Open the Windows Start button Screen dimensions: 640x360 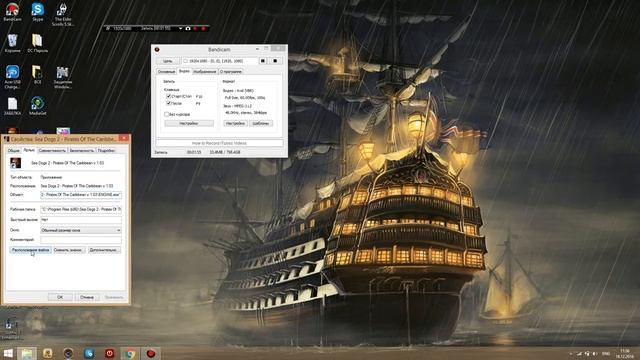tap(8, 353)
